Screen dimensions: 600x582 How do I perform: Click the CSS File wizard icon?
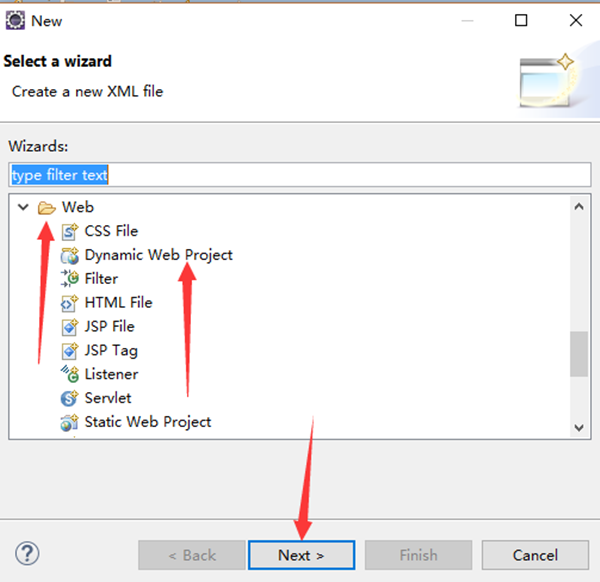(x=70, y=231)
